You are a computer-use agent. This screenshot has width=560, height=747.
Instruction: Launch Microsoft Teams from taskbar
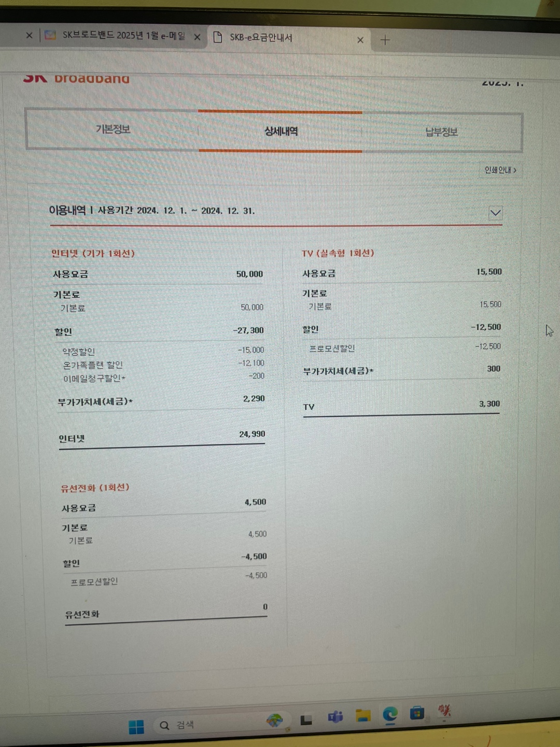pos(335,717)
